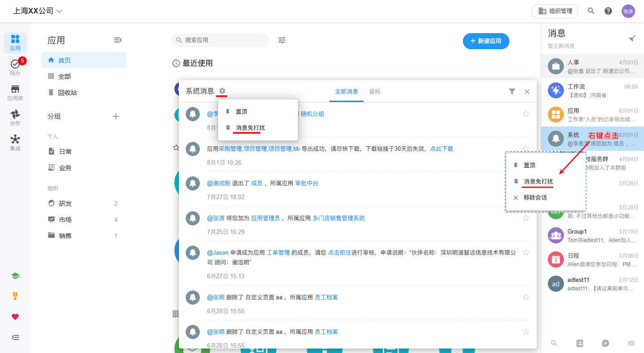Toggle 消息免打扰 in the right-click context menu

coord(538,182)
